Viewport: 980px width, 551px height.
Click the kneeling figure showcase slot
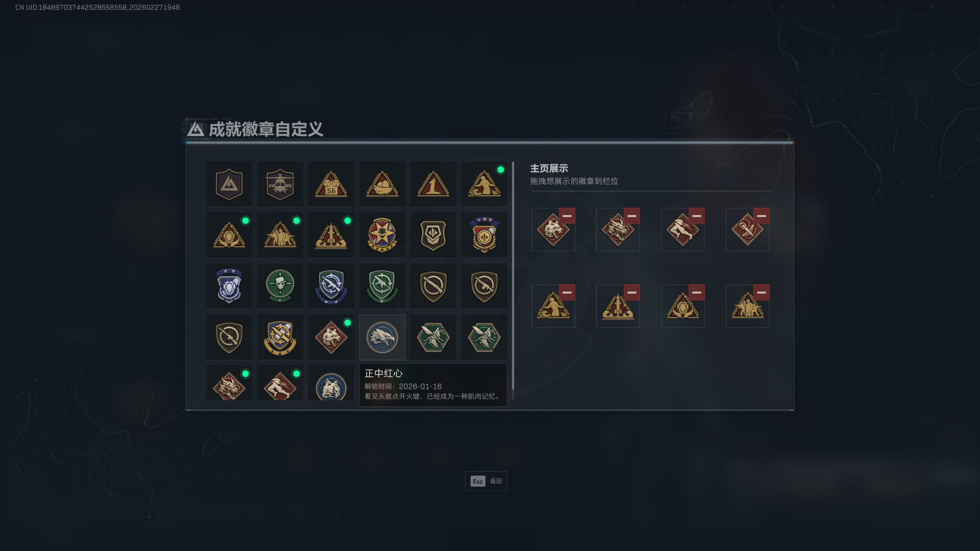tap(553, 306)
